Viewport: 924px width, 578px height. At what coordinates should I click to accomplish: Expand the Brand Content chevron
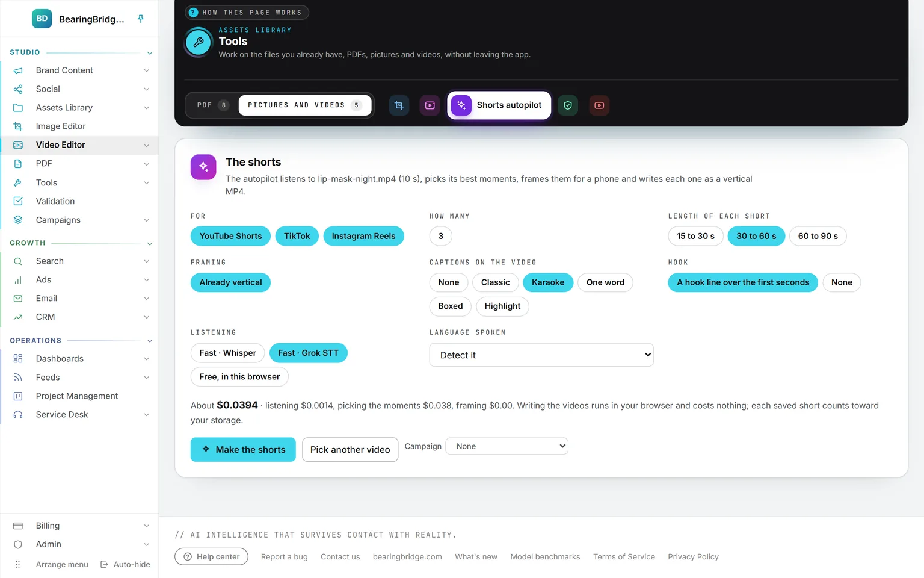[x=147, y=70]
